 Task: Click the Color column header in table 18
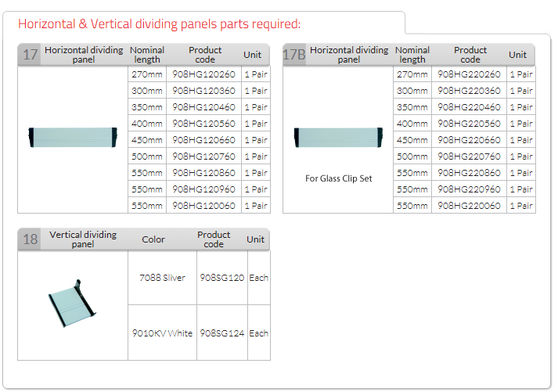(153, 239)
